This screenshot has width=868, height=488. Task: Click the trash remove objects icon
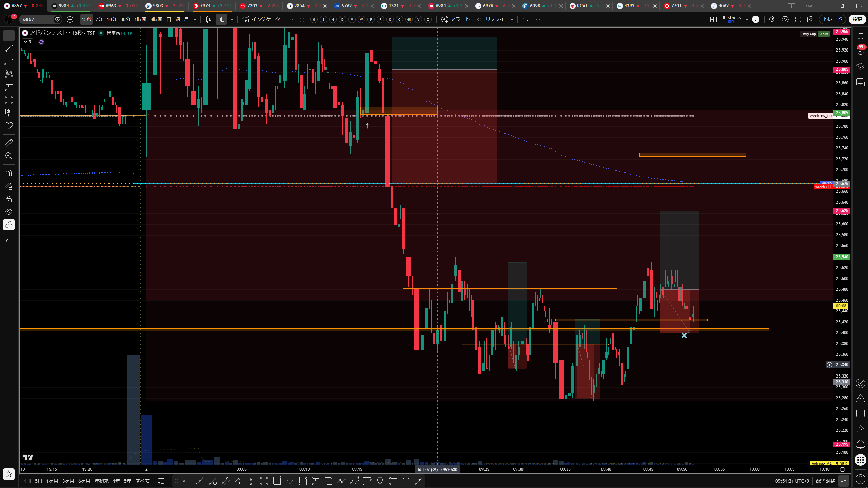9,242
